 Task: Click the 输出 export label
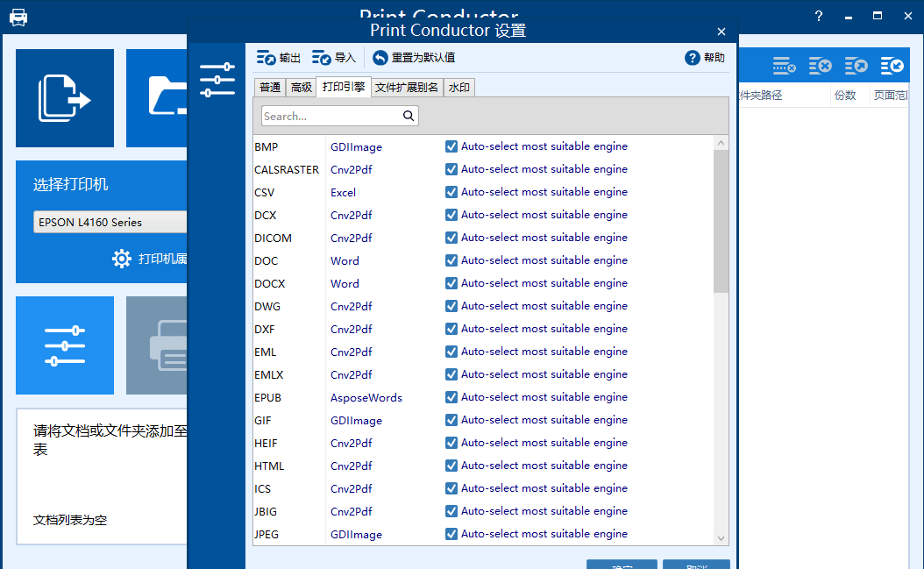coord(290,58)
